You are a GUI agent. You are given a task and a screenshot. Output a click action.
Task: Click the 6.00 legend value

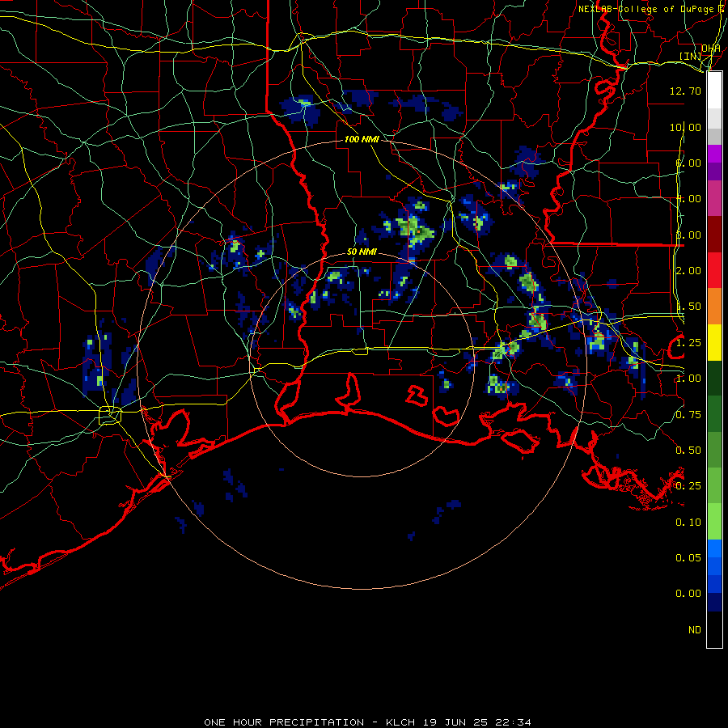[688, 163]
